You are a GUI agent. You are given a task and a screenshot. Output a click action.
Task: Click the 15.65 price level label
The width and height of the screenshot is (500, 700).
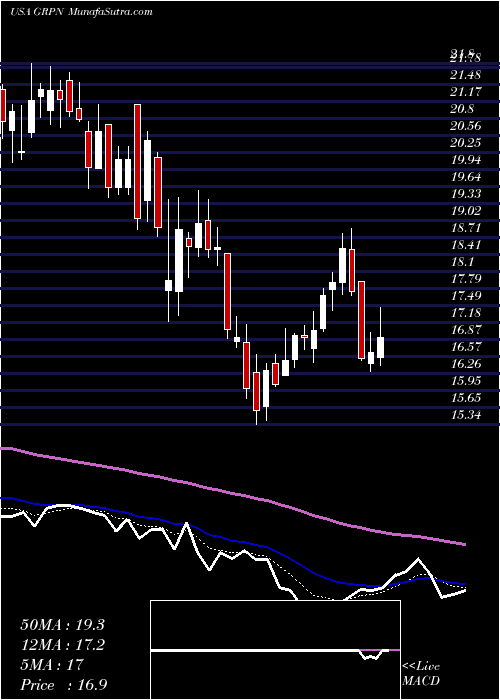pos(466,398)
